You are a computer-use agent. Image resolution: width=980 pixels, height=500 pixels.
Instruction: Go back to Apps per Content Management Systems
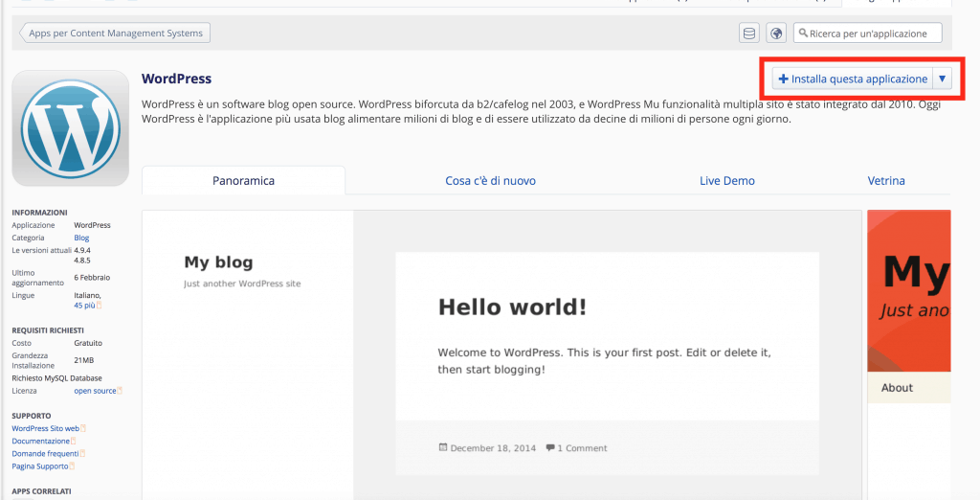pos(115,34)
